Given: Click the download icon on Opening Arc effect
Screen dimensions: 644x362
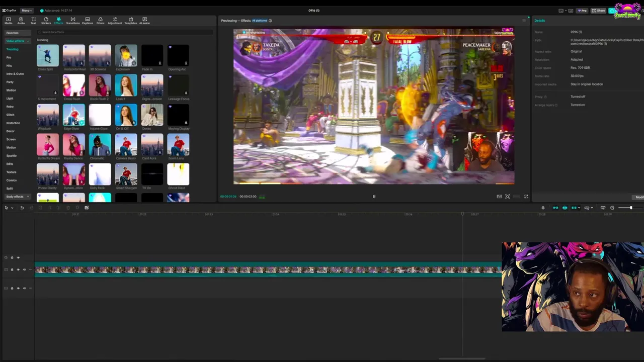Looking at the screenshot, I should [186, 63].
